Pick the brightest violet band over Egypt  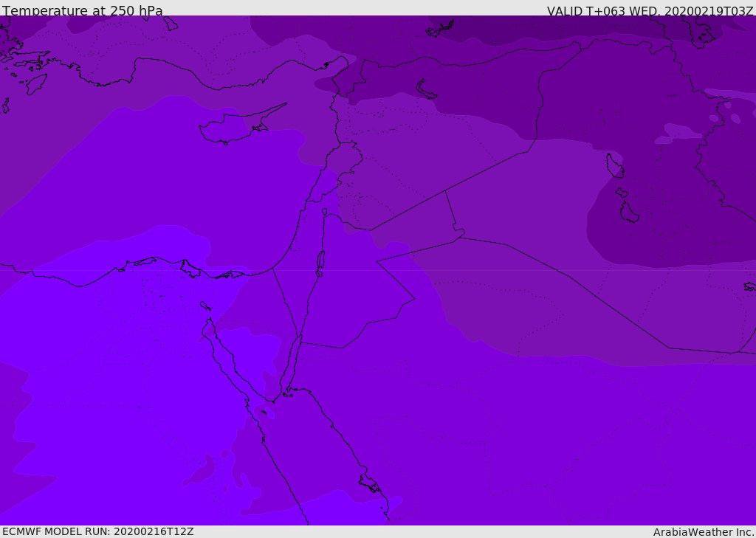point(111,406)
